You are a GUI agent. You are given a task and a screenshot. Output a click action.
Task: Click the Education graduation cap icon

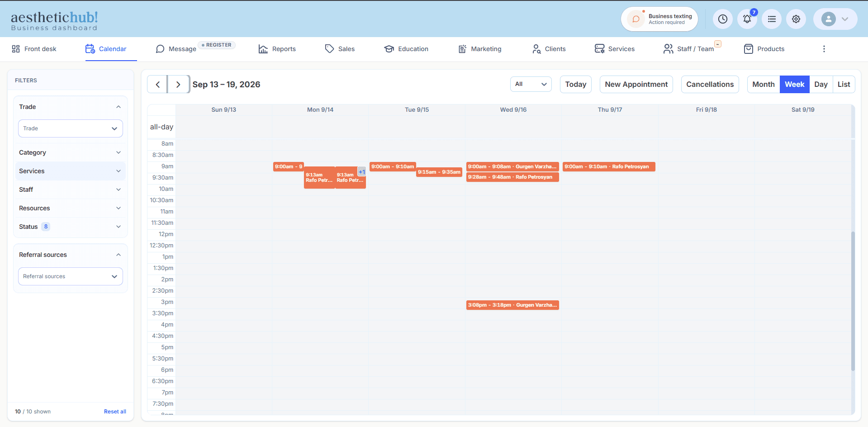tap(389, 49)
